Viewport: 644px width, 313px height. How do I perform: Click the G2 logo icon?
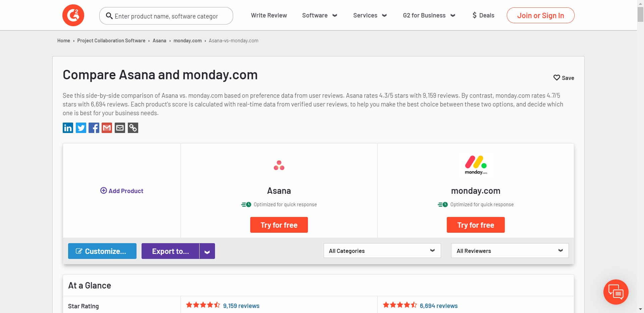[x=73, y=15]
